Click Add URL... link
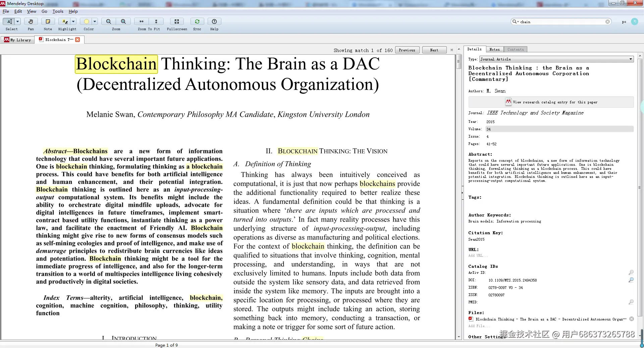Image resolution: width=644 pixels, height=348 pixels. (478, 256)
